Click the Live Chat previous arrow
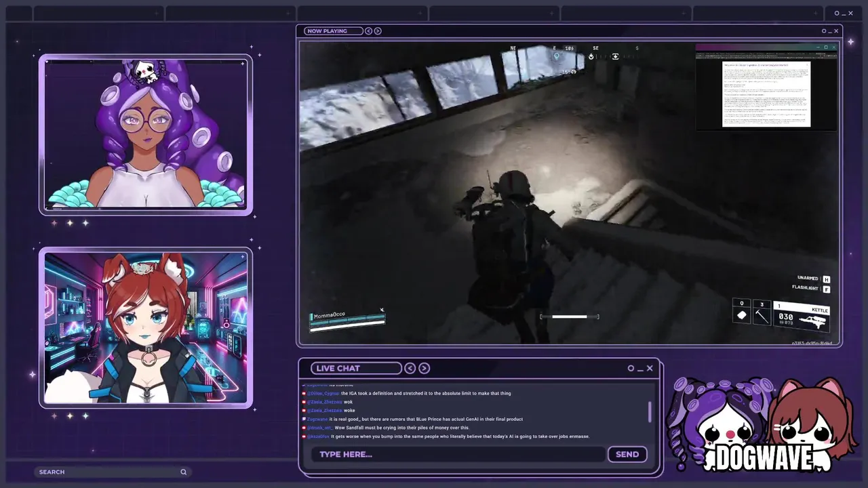868x488 pixels. coord(410,368)
